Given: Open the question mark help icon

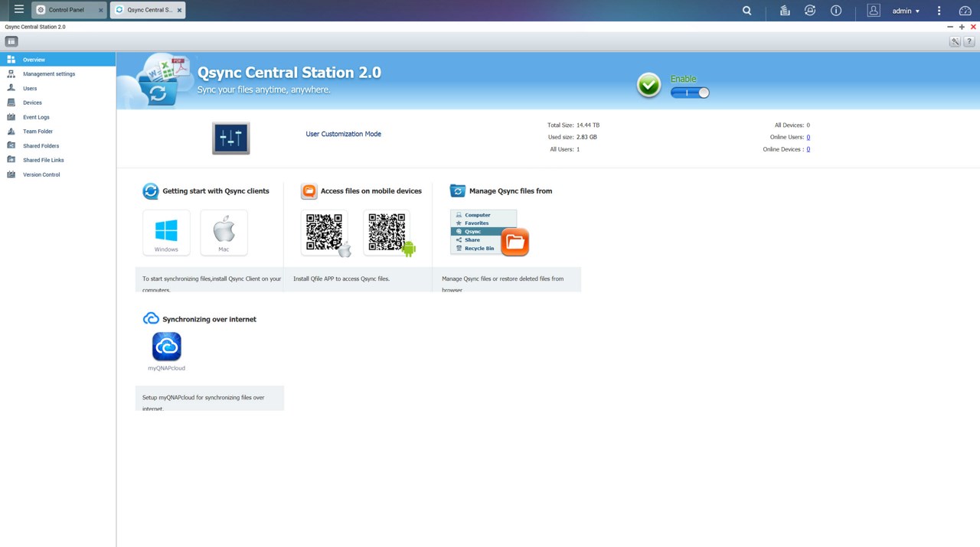Looking at the screenshot, I should pyautogui.click(x=969, y=42).
